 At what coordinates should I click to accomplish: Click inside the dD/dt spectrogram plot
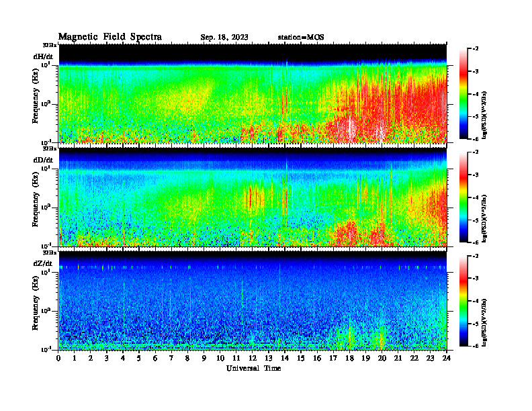tap(253, 197)
